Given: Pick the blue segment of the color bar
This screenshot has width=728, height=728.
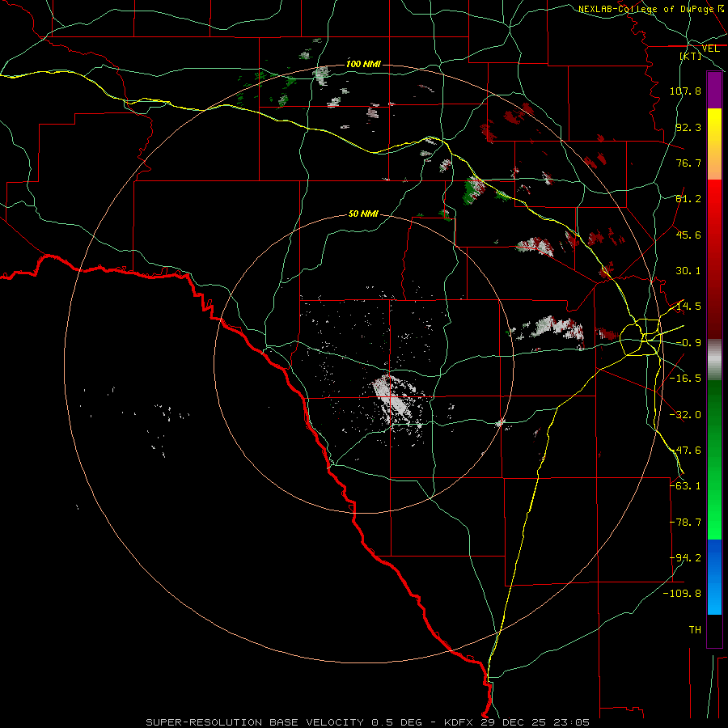Looking at the screenshot, I should [714, 577].
